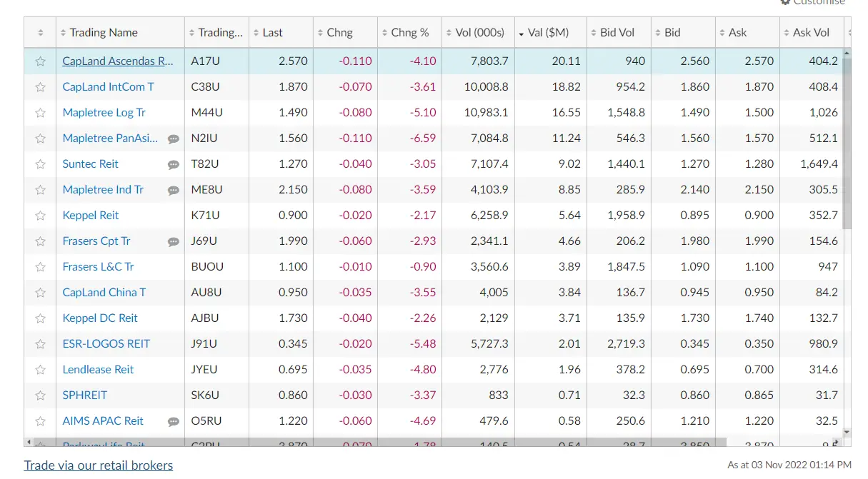Screen dimensions: 868x479
Task: Click the vertical scrollbar down arrow
Action: click(x=847, y=432)
